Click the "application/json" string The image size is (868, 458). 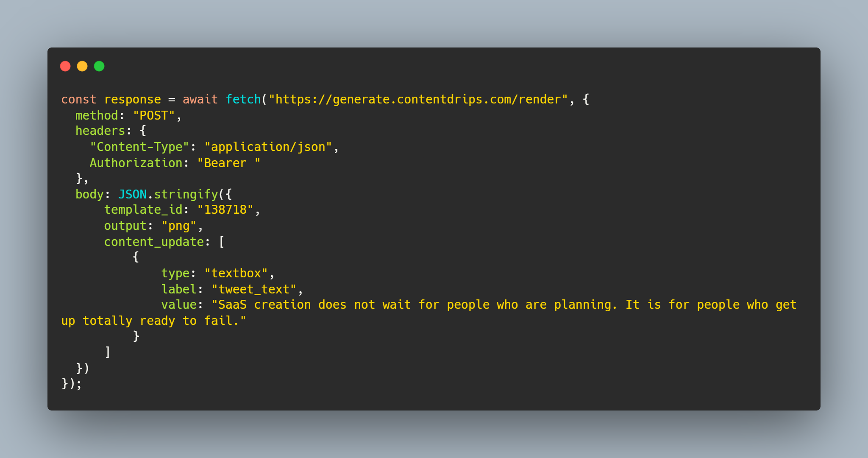click(268, 147)
